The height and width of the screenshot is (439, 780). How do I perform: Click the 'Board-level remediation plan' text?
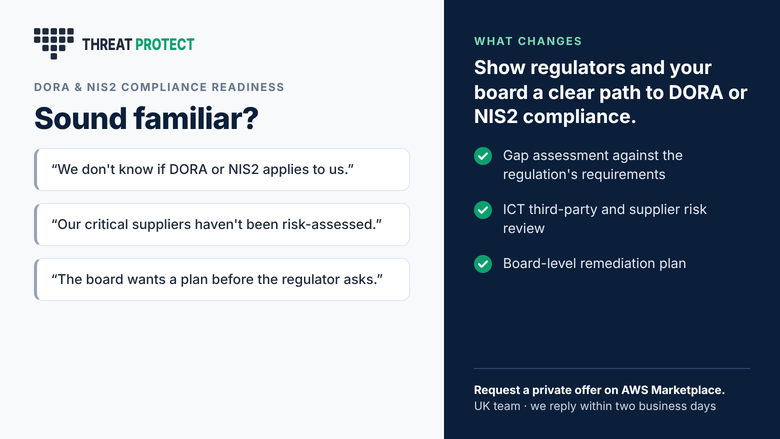pyautogui.click(x=594, y=263)
